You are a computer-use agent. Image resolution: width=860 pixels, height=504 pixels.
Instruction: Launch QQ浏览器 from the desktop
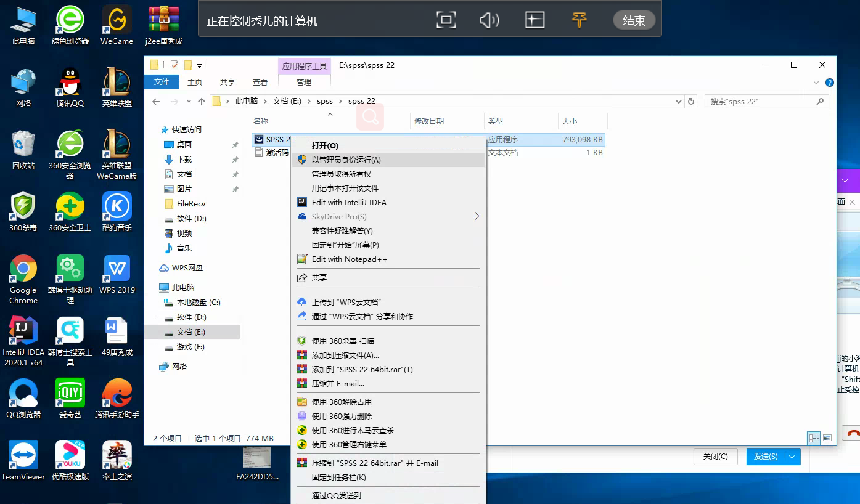coord(23,399)
